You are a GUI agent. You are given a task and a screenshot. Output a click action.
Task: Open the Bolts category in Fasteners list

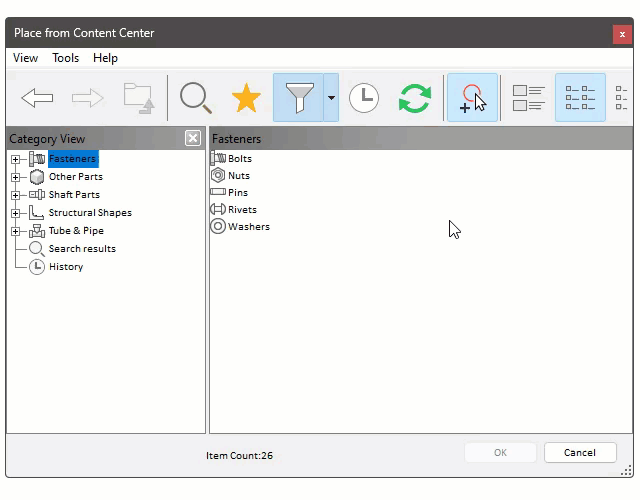[x=240, y=158]
